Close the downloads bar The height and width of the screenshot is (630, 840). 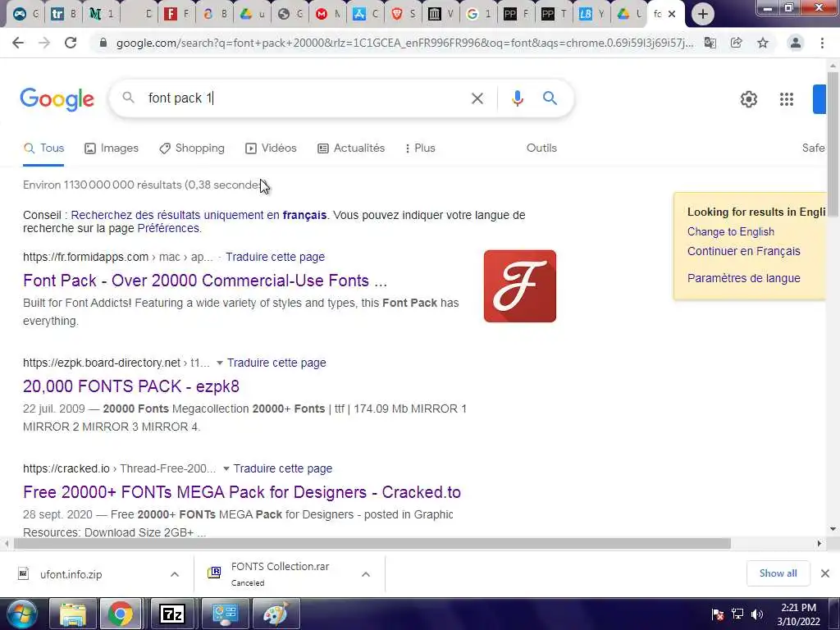point(825,573)
